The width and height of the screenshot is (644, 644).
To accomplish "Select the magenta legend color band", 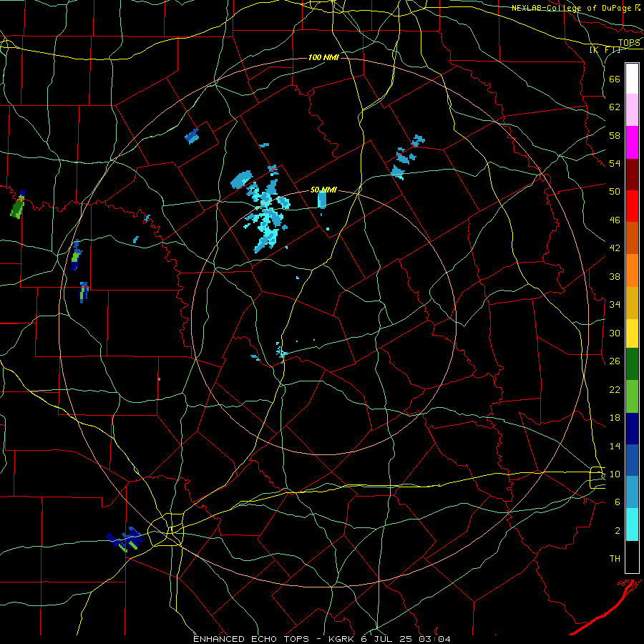I will [x=632, y=142].
